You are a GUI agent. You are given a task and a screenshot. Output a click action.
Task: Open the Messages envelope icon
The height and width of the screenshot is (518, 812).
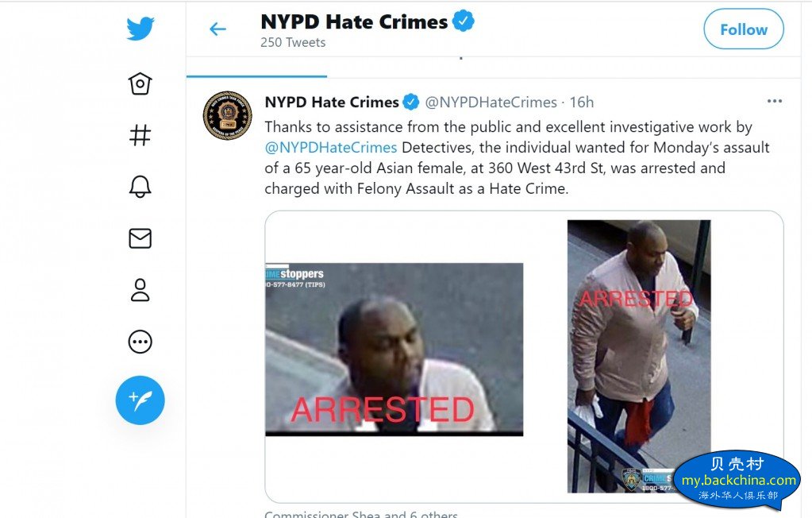coord(140,238)
